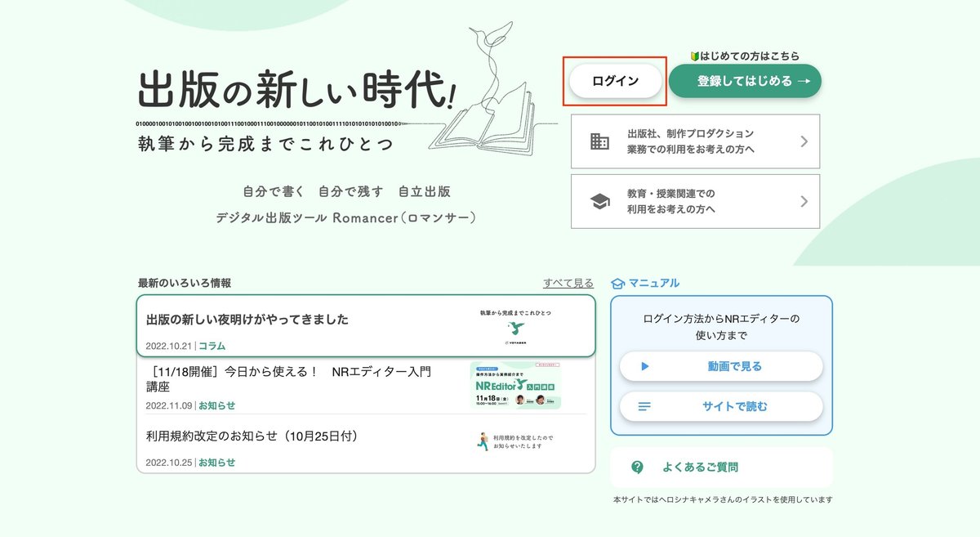The height and width of the screenshot is (537, 980).
Task: Click the open book bird illustration
Action: 493,89
